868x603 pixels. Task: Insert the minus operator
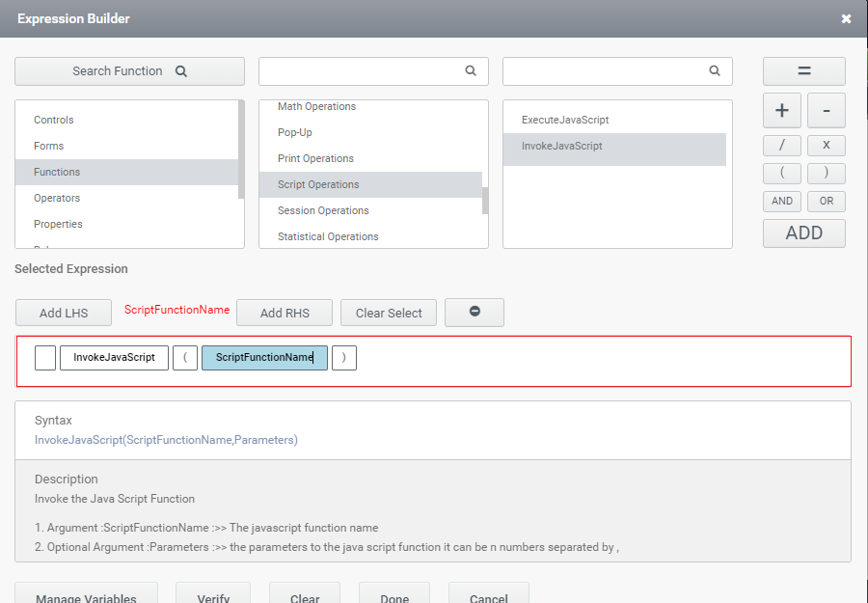826,111
